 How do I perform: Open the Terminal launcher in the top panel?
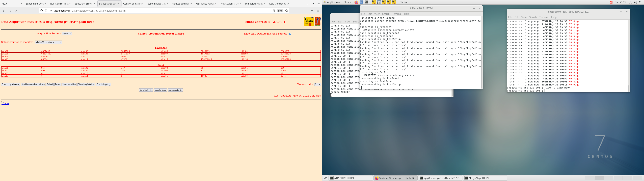[366, 2]
